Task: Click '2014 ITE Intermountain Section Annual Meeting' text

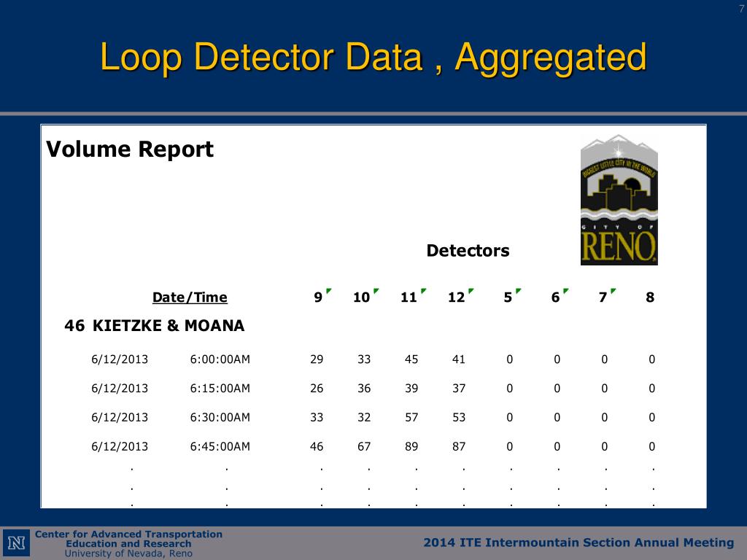Action: (578, 542)
